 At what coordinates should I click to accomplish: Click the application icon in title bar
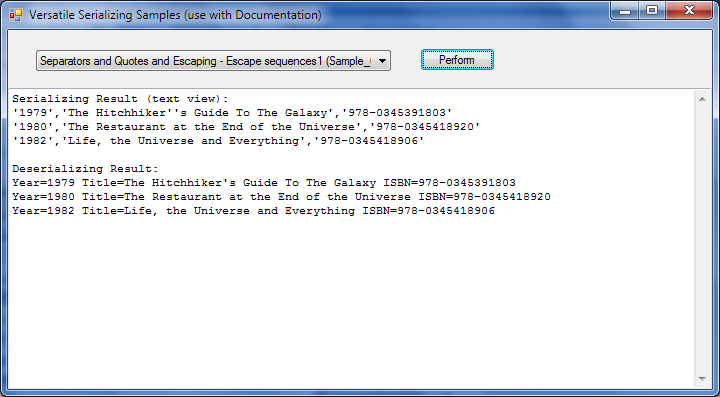coord(16,15)
